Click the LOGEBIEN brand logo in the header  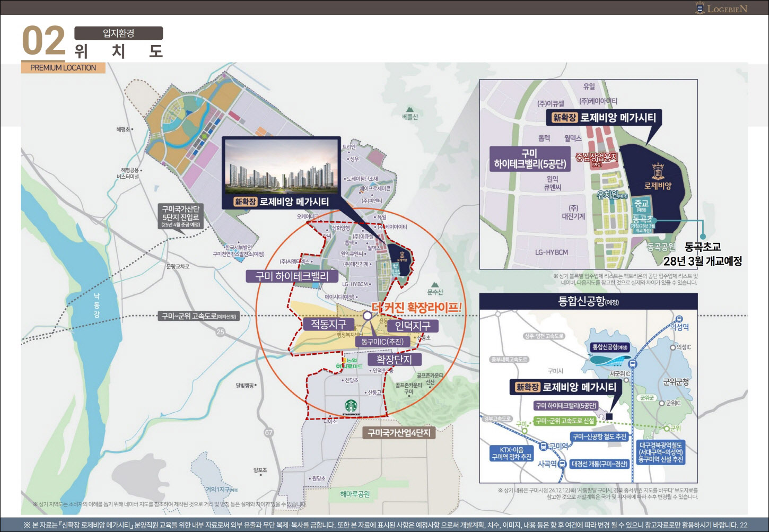pyautogui.click(x=721, y=8)
